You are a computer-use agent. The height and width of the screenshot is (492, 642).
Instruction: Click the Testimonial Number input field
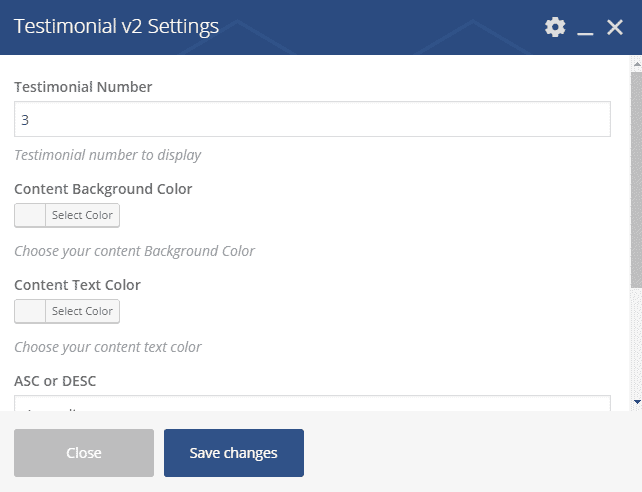pos(312,119)
